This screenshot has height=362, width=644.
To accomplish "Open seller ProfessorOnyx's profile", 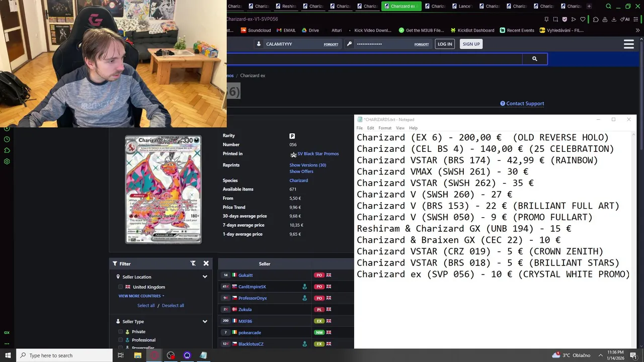I will [x=253, y=298].
